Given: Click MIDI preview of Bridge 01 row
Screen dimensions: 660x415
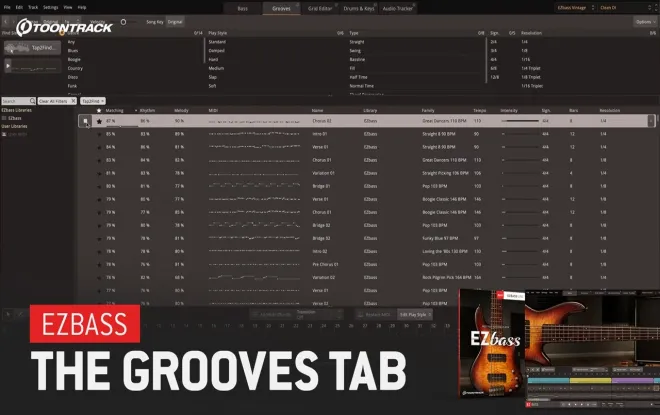Looking at the screenshot, I should 254,186.
